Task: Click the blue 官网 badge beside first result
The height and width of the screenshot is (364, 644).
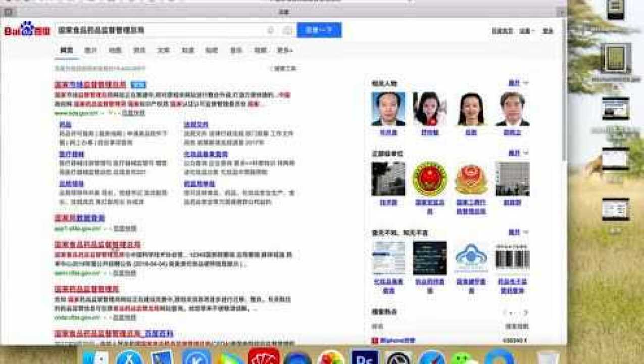Action: [x=138, y=84]
